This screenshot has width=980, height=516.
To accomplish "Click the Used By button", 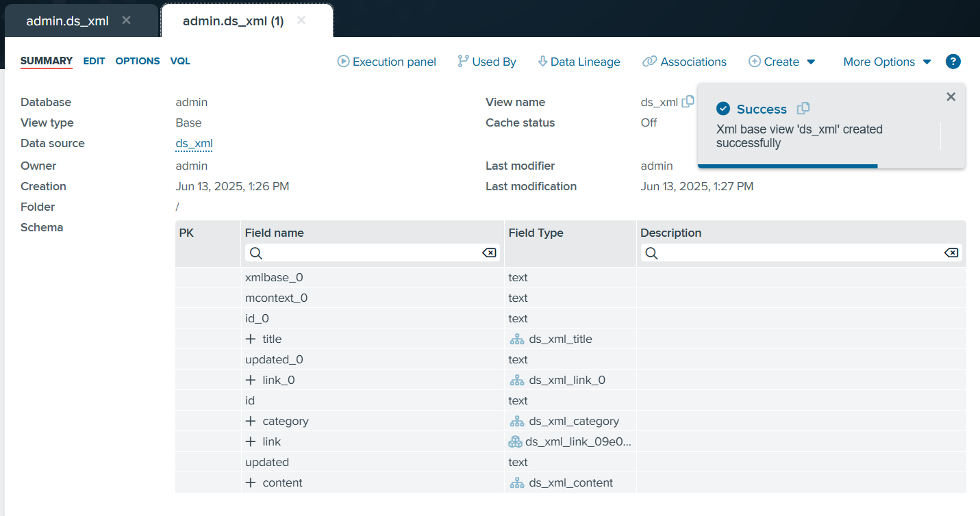I will tap(487, 62).
